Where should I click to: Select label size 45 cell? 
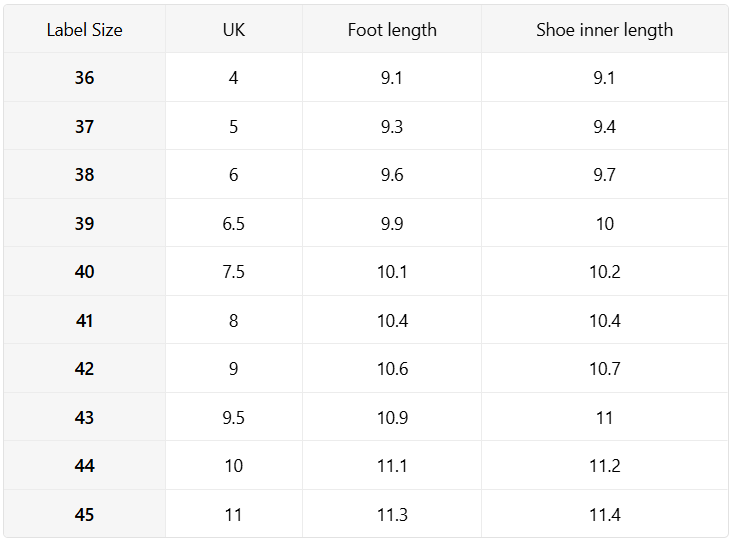pos(84,515)
